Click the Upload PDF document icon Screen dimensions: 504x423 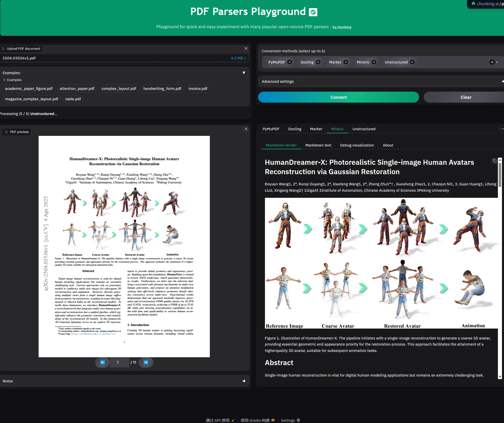coord(3,48)
